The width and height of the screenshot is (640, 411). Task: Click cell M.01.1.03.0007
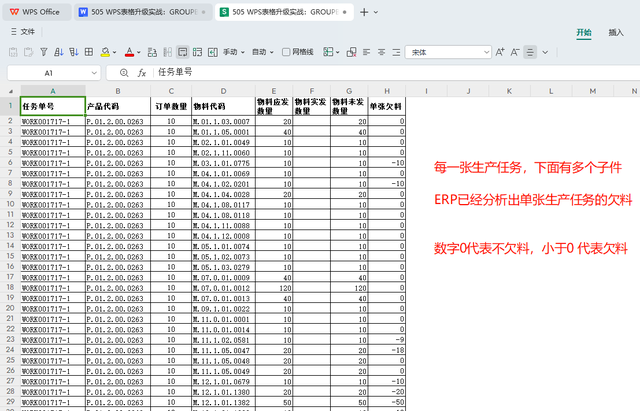click(223, 121)
